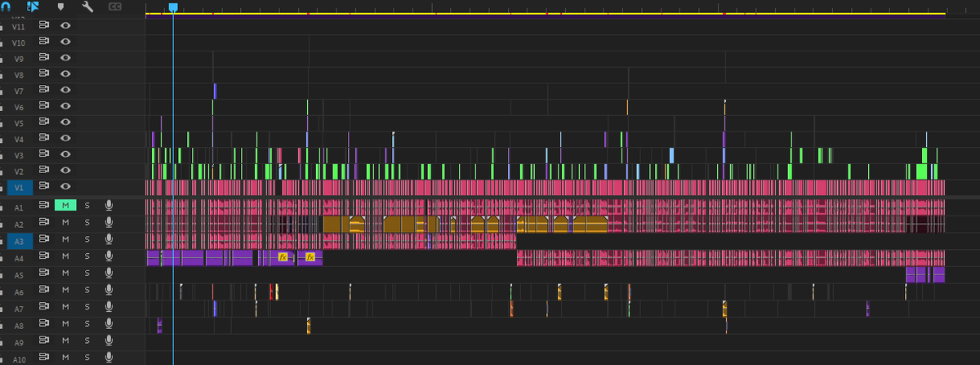Toggle sync lock on track V2
Viewport: 980px width, 365px height.
[45, 170]
